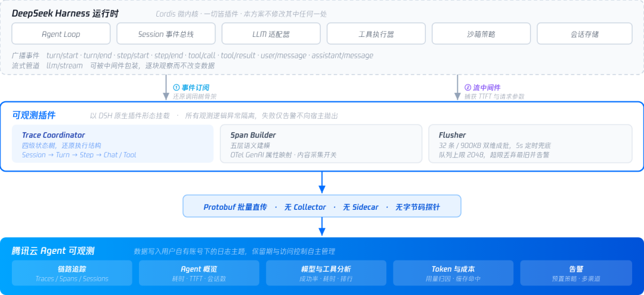Click the 流式管道 llm/stream line
The height and width of the screenshot is (295, 644).
pyautogui.click(x=113, y=66)
